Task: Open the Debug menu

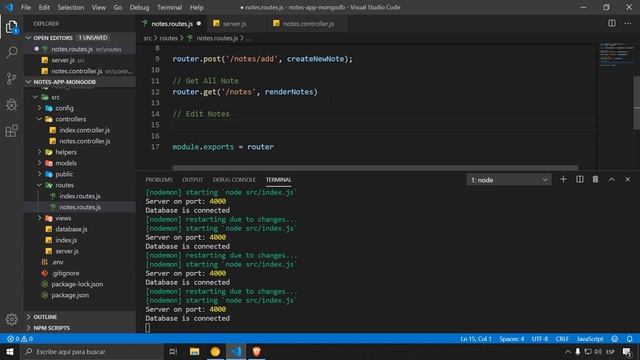Action: tap(139, 7)
